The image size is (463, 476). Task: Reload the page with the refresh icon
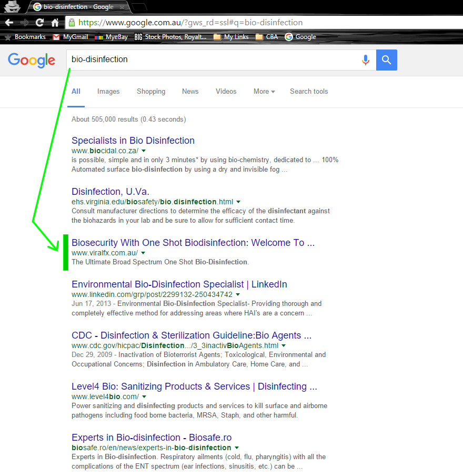click(x=39, y=23)
